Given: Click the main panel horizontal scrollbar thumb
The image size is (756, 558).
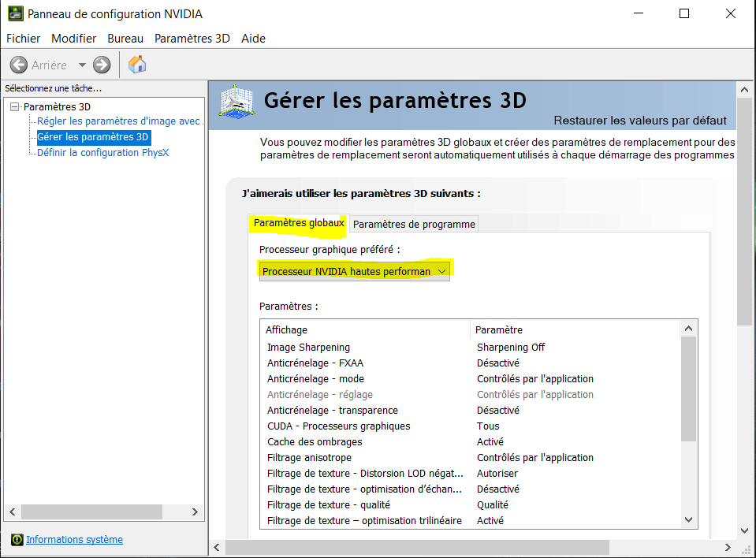Looking at the screenshot, I should [x=417, y=548].
